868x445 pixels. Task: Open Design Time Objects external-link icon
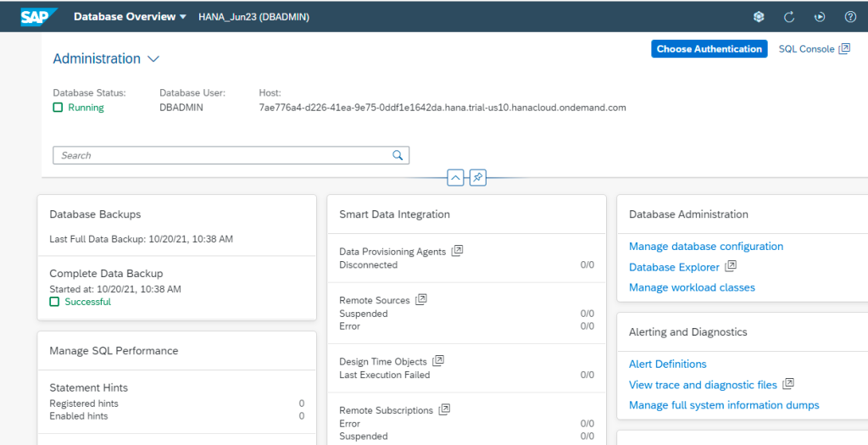point(438,361)
